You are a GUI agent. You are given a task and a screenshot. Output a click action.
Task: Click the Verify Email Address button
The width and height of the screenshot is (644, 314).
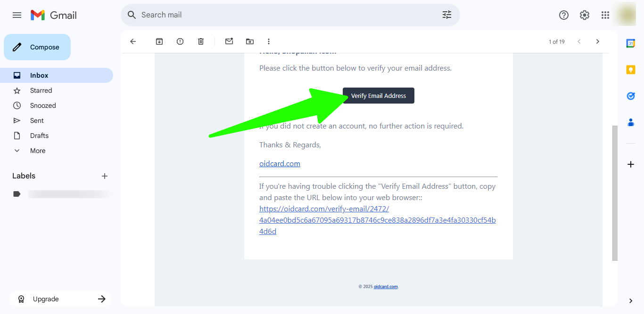[x=378, y=96]
